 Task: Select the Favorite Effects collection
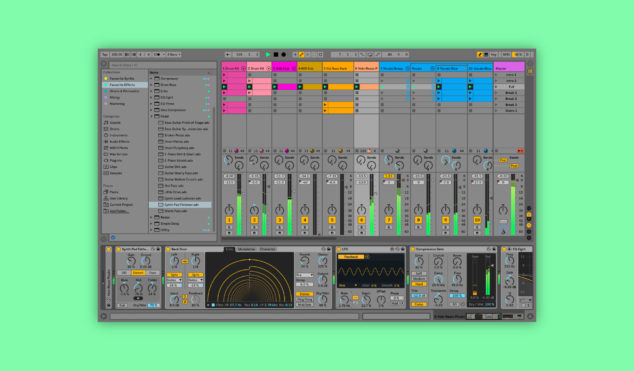[x=125, y=85]
